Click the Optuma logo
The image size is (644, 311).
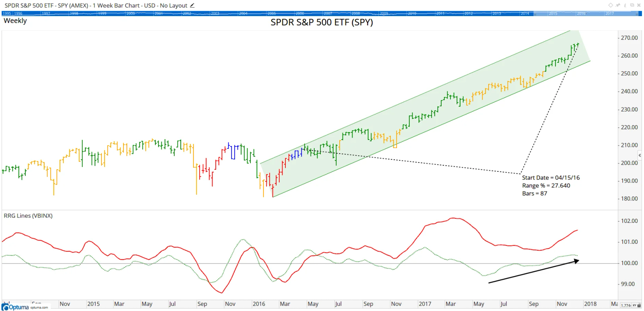[x=15, y=307]
